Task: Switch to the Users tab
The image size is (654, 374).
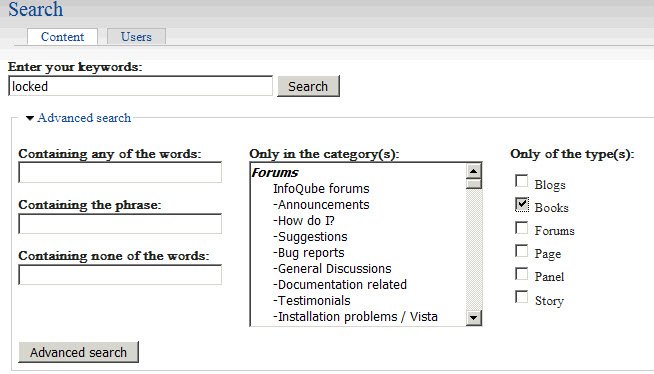Action: pyautogui.click(x=136, y=37)
